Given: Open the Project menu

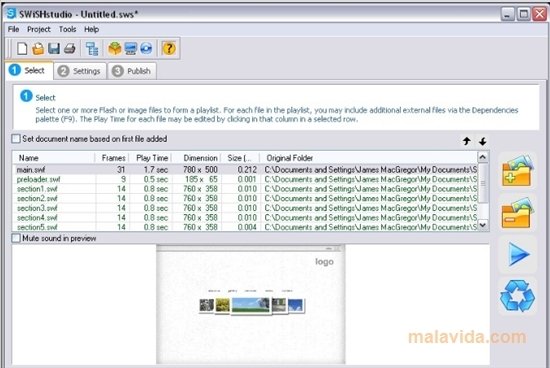Looking at the screenshot, I should pyautogui.click(x=39, y=29).
